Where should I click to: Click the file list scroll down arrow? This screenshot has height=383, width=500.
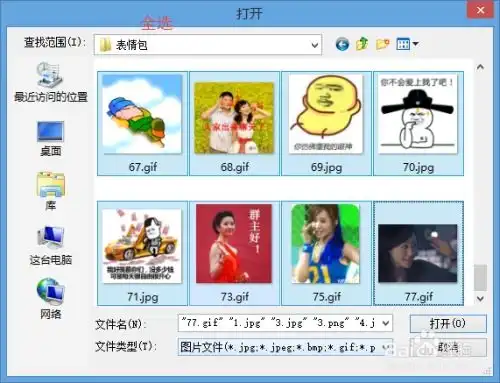[x=480, y=298]
